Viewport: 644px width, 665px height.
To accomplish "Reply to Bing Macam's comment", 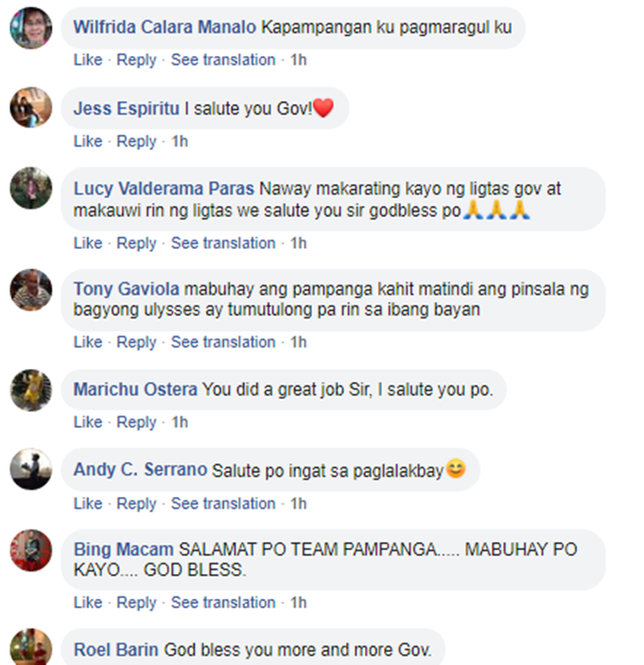I will [137, 602].
